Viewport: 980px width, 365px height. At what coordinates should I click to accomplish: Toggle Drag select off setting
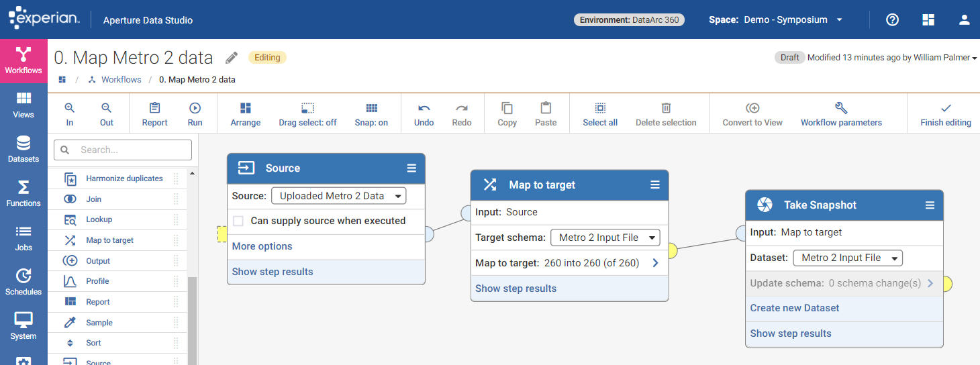307,108
